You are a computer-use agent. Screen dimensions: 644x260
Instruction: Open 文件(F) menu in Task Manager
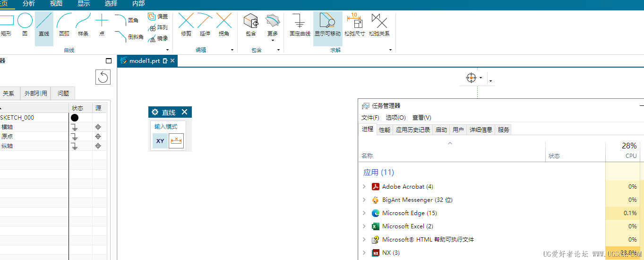pos(370,118)
